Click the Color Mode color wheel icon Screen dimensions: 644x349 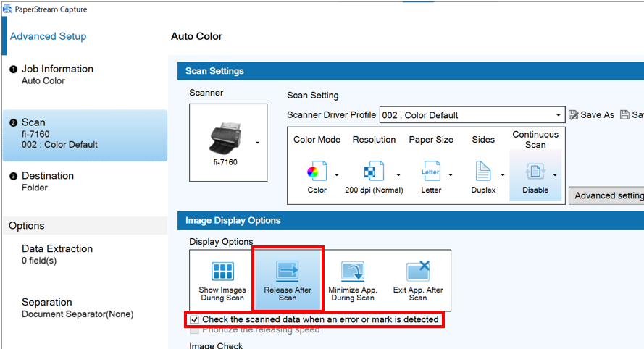[317, 171]
